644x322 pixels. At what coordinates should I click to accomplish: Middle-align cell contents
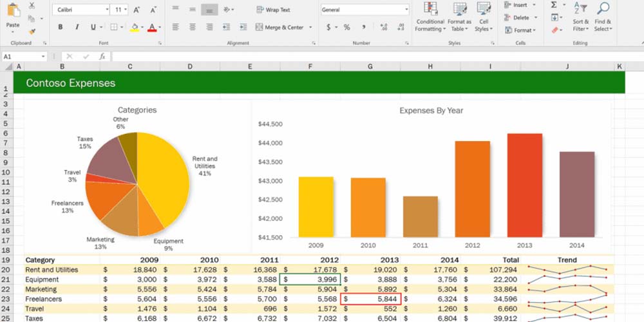point(192,9)
